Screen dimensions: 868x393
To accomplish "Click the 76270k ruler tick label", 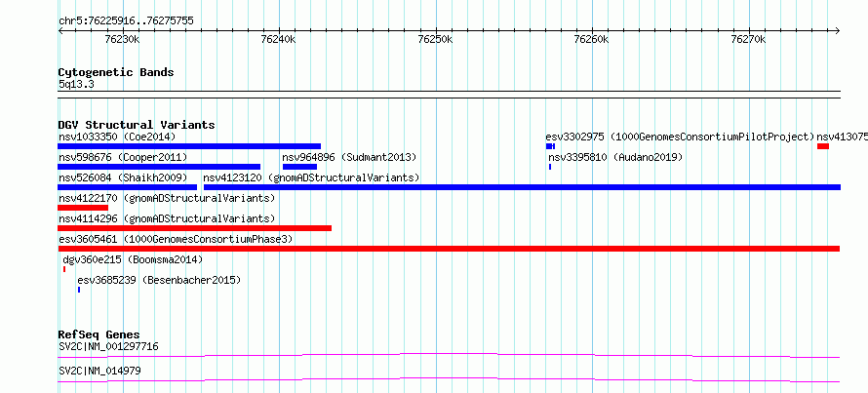I will pos(748,40).
